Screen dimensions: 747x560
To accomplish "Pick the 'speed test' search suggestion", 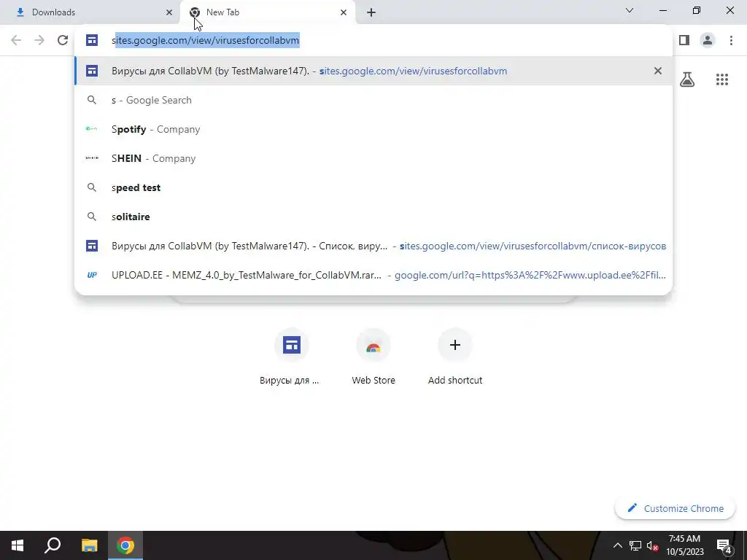I will 373,187.
